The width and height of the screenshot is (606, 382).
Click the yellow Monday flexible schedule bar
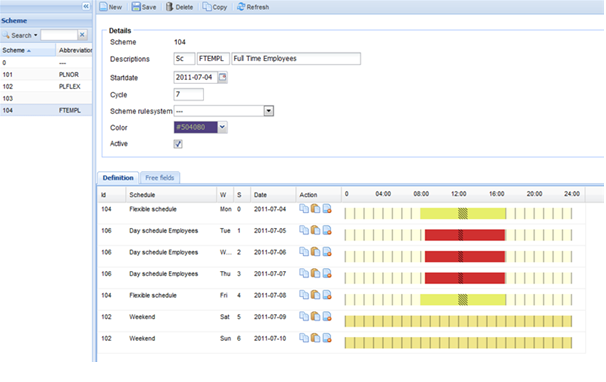463,213
